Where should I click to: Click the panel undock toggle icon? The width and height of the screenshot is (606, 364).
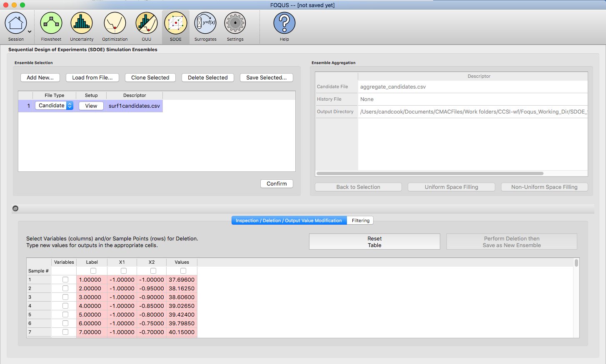(x=15, y=208)
